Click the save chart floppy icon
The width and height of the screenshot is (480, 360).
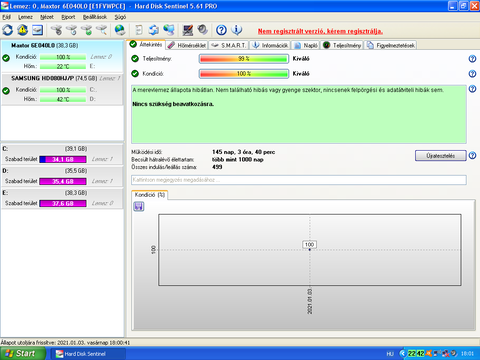tap(139, 207)
